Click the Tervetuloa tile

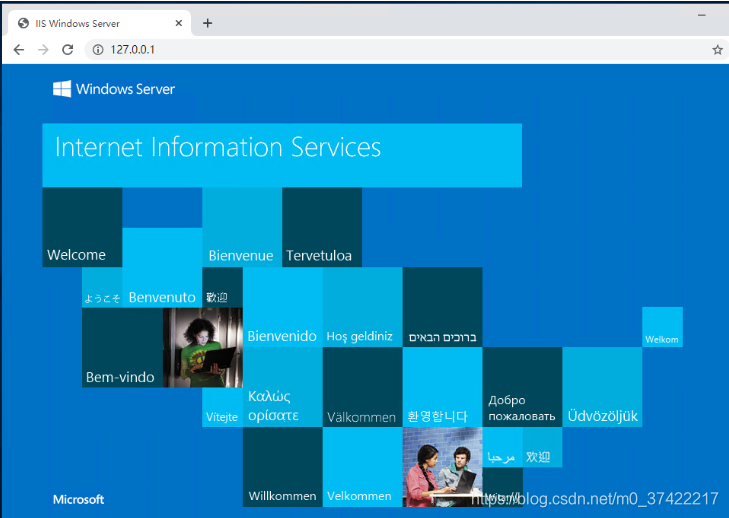322,227
